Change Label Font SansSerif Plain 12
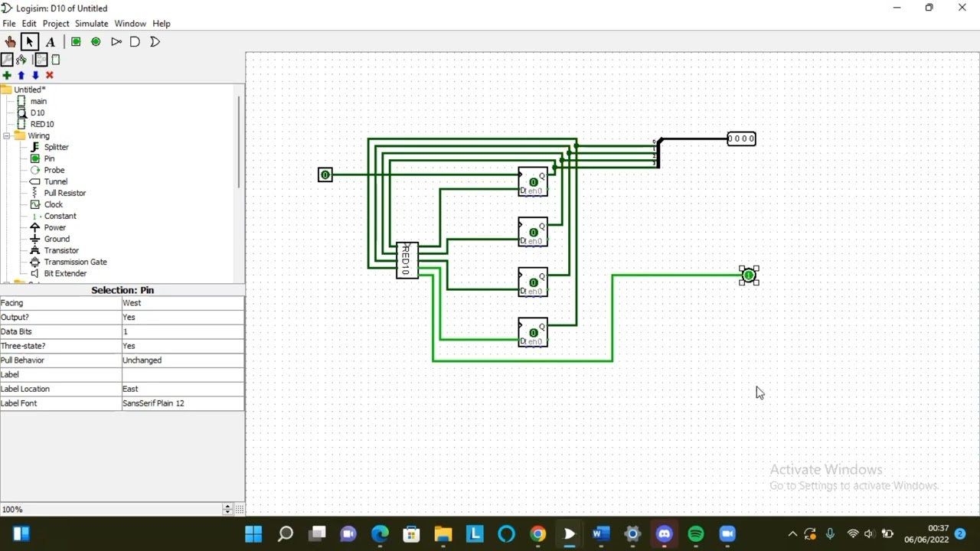This screenshot has height=551, width=980. coord(183,403)
